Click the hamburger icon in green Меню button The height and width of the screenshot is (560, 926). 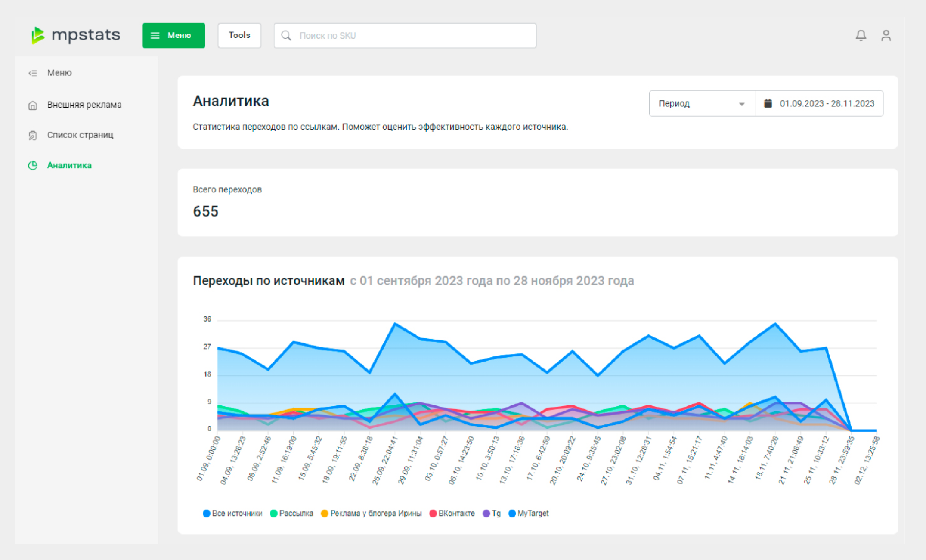click(155, 35)
